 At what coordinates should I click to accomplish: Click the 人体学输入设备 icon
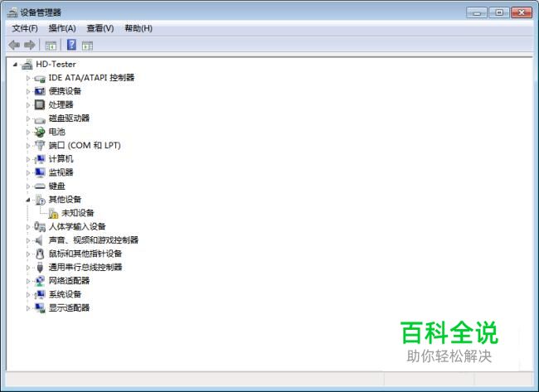pyautogui.click(x=40, y=227)
